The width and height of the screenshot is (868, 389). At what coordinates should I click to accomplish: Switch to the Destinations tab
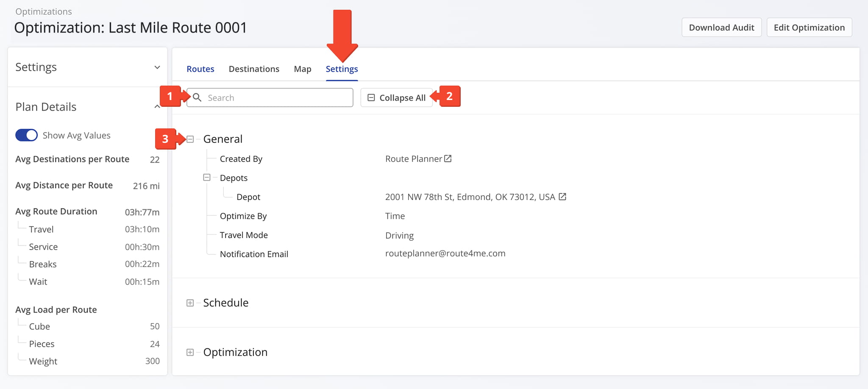(x=254, y=69)
